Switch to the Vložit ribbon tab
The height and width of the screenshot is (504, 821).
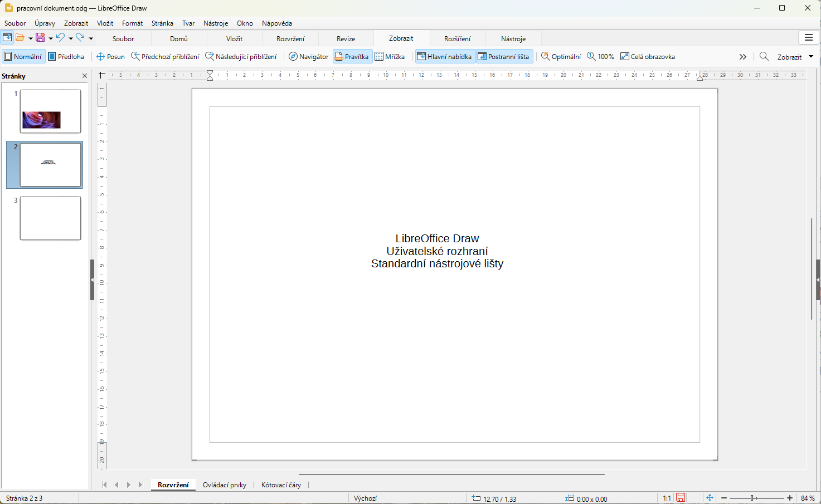[x=235, y=38]
